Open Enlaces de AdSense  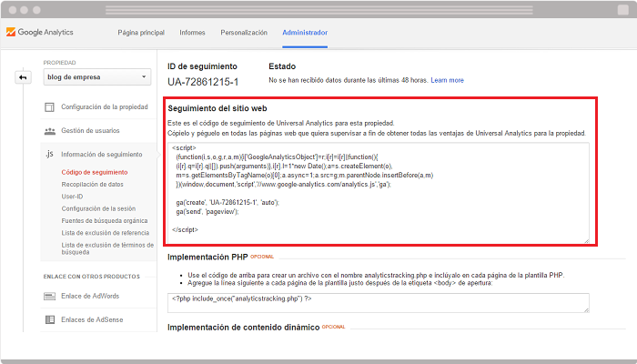coord(92,319)
